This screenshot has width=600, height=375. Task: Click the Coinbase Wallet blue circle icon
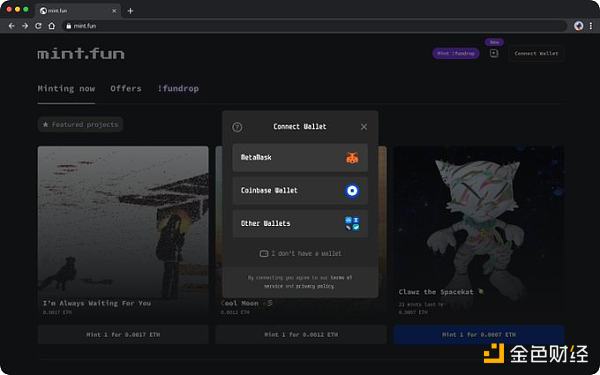coord(352,191)
